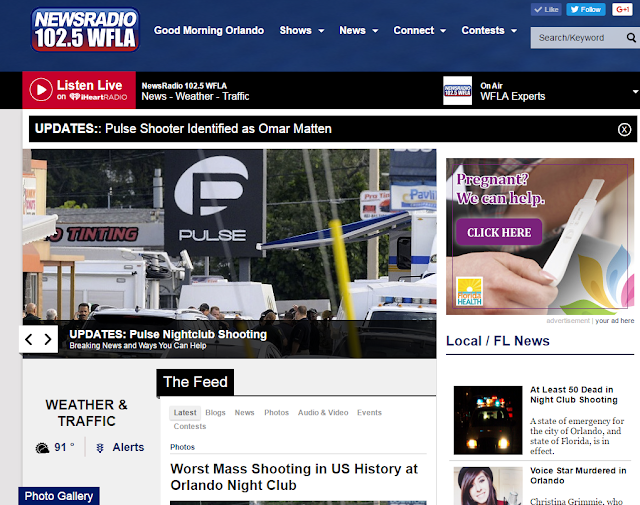Open the Photo Gallery button
The image size is (640, 505).
coord(59,496)
